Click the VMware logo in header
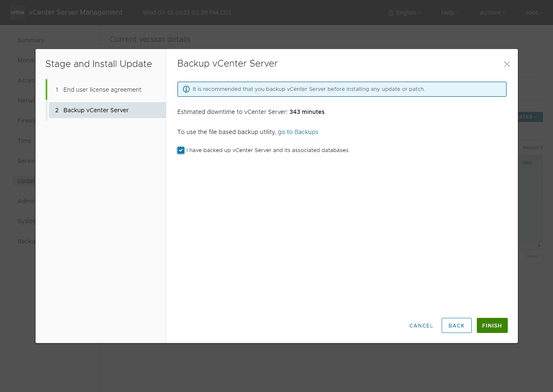This screenshot has height=392, width=553. pyautogui.click(x=17, y=13)
